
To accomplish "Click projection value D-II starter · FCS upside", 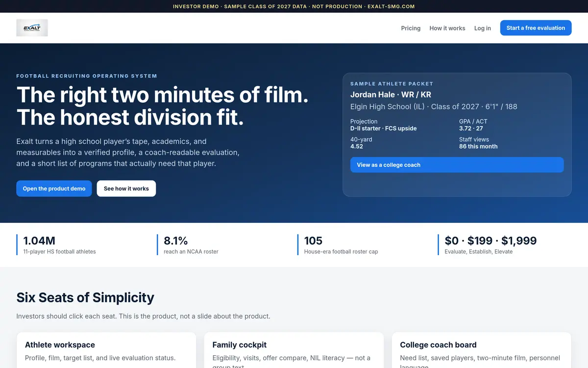I will [383, 129].
